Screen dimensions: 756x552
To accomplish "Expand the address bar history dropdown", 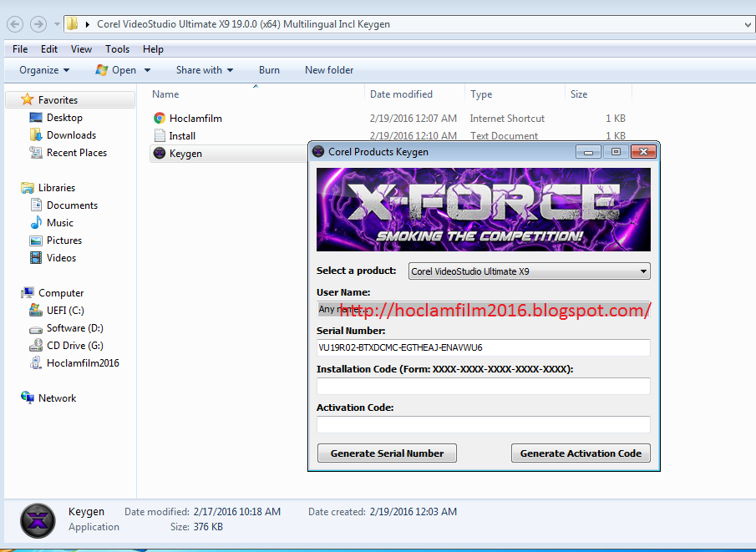I will pyautogui.click(x=748, y=24).
